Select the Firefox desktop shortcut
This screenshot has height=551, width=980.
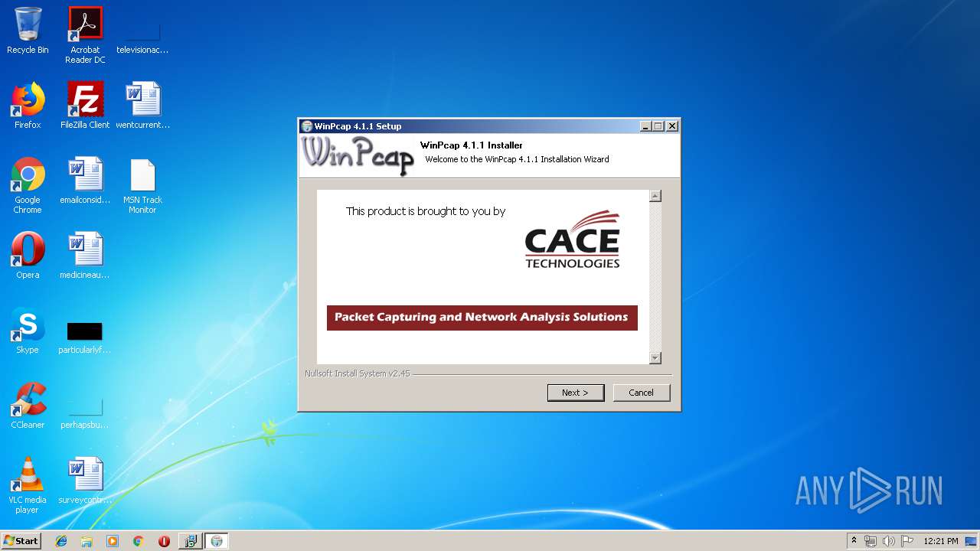(x=28, y=106)
